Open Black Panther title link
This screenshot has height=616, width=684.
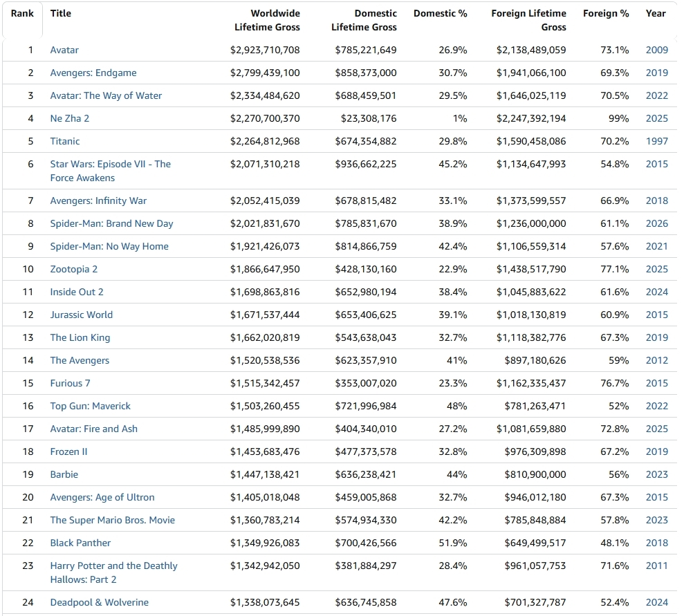coord(80,543)
